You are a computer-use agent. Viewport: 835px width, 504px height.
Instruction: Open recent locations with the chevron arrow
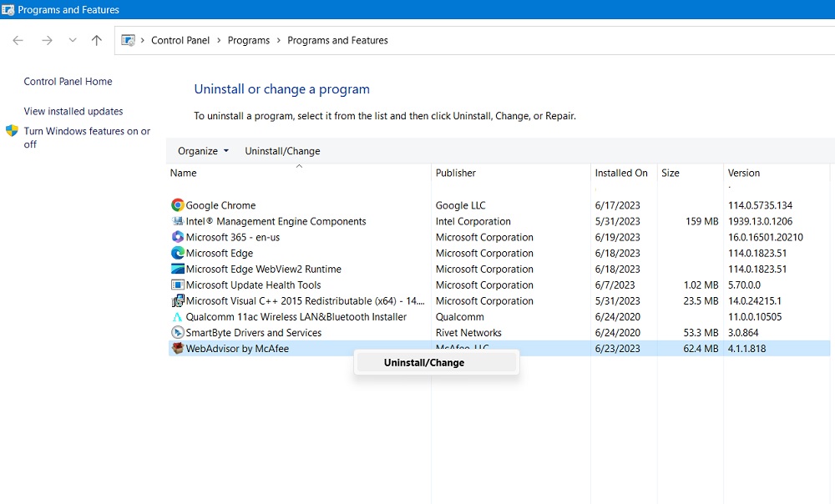(72, 39)
